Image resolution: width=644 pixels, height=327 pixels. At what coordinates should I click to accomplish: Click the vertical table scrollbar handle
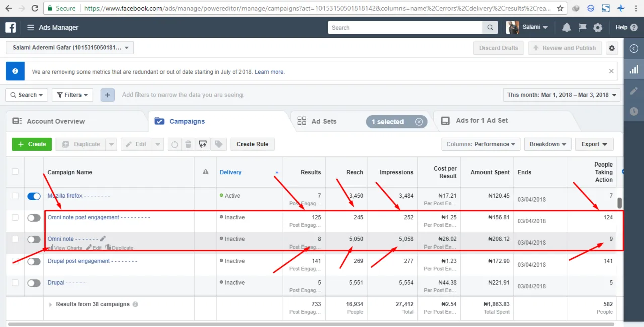pos(620,203)
